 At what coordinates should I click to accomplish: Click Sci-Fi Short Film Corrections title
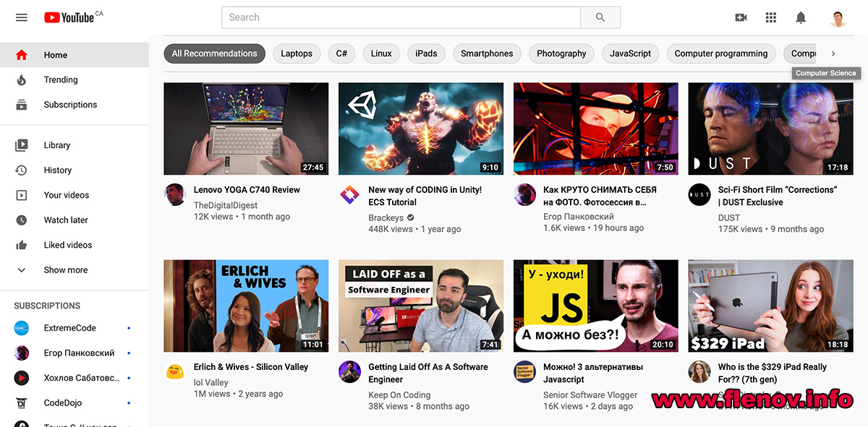click(778, 196)
